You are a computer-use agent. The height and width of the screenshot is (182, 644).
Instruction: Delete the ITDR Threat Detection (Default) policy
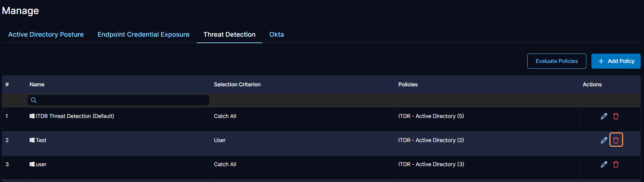click(616, 116)
